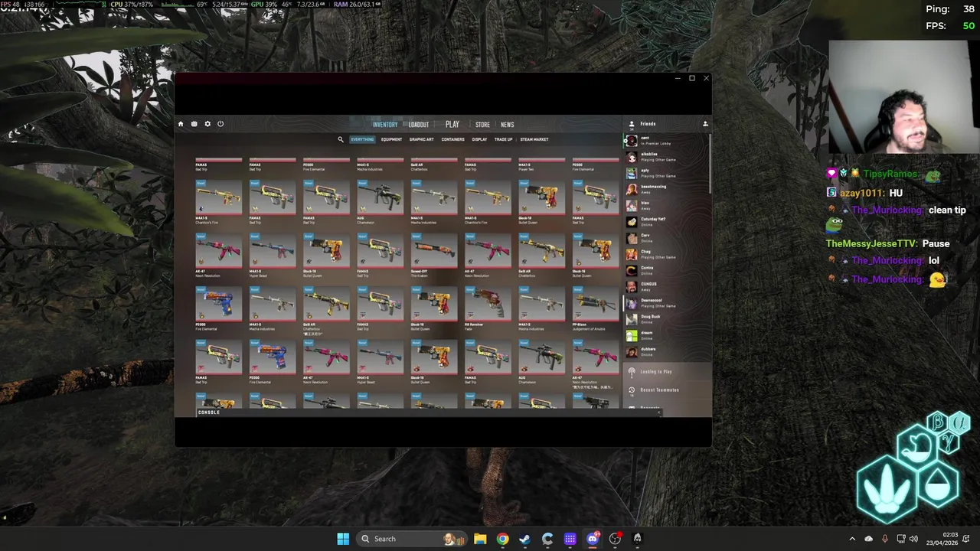Screen dimensions: 980x551
Task: Click the Recent Teammates clock icon
Action: coord(632,390)
